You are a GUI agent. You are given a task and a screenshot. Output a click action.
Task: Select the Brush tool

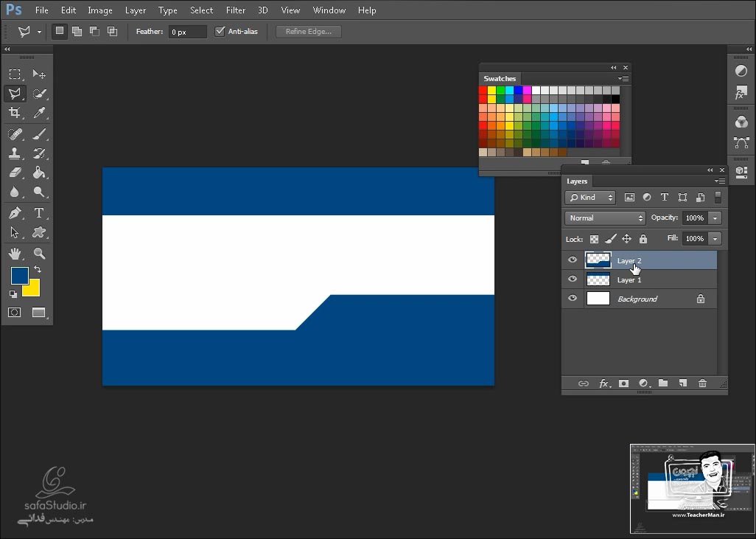[38, 133]
